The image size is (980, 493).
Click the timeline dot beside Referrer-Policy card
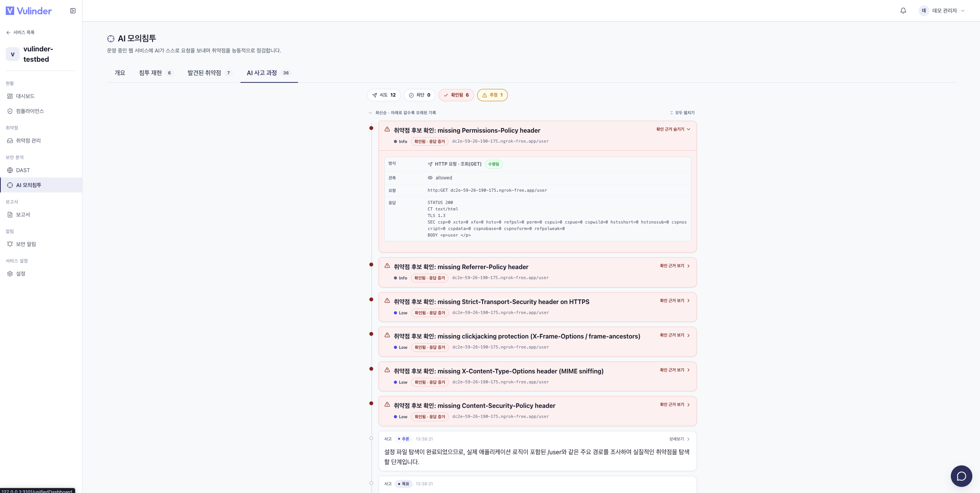tap(371, 265)
